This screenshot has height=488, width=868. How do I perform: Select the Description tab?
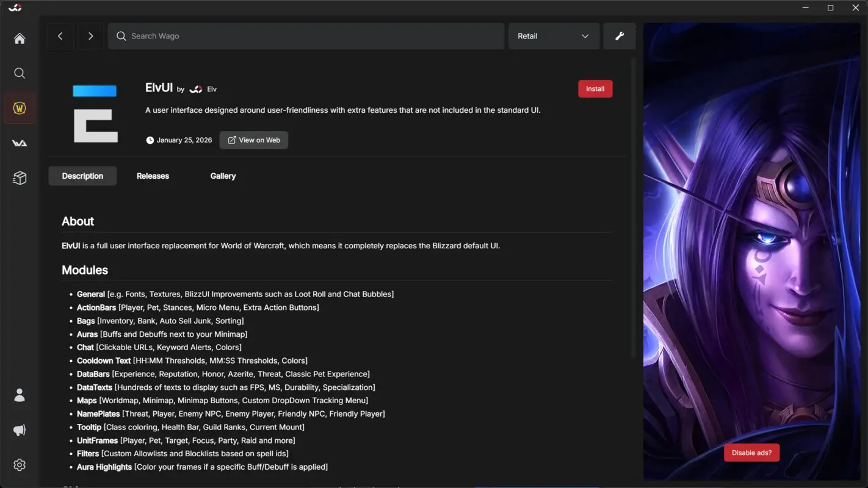point(82,176)
